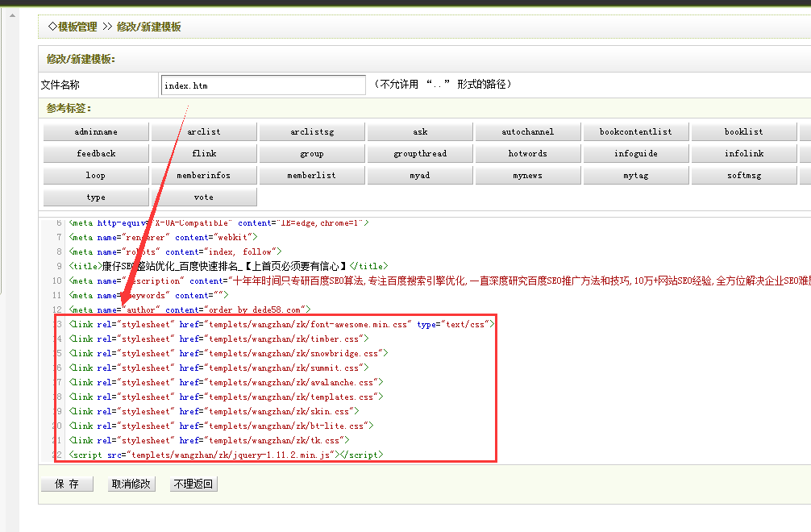Save the template with 保存 button
The width and height of the screenshot is (811, 532).
67,484
